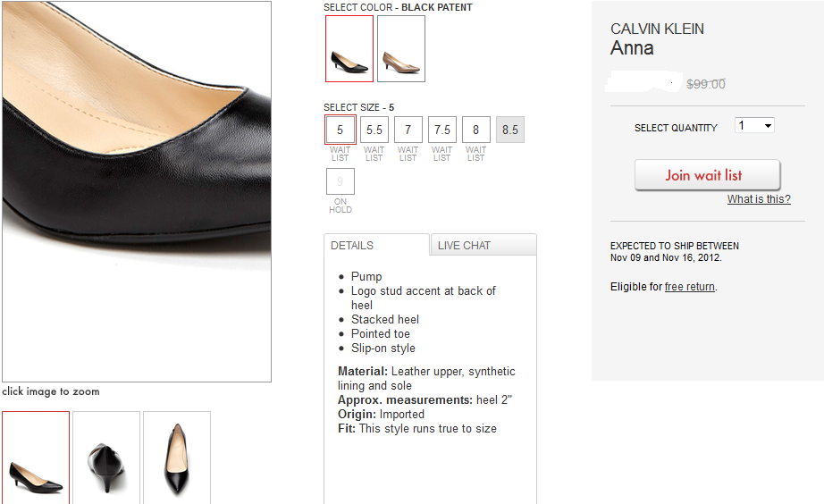Screen dimensions: 824x504
Task: Show the top-down shoe view thumbnail
Action: point(177,458)
